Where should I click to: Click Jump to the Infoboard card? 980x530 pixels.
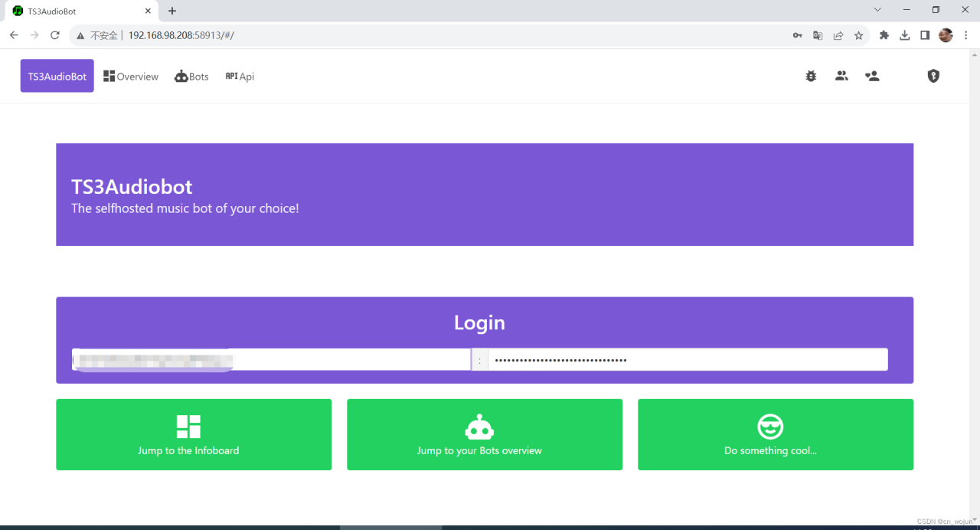tap(194, 434)
